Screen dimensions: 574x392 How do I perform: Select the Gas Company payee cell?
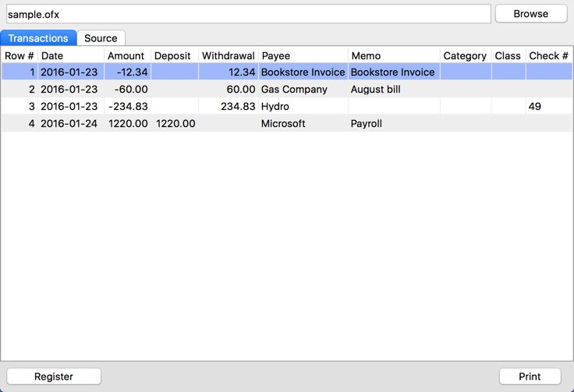pyautogui.click(x=303, y=89)
